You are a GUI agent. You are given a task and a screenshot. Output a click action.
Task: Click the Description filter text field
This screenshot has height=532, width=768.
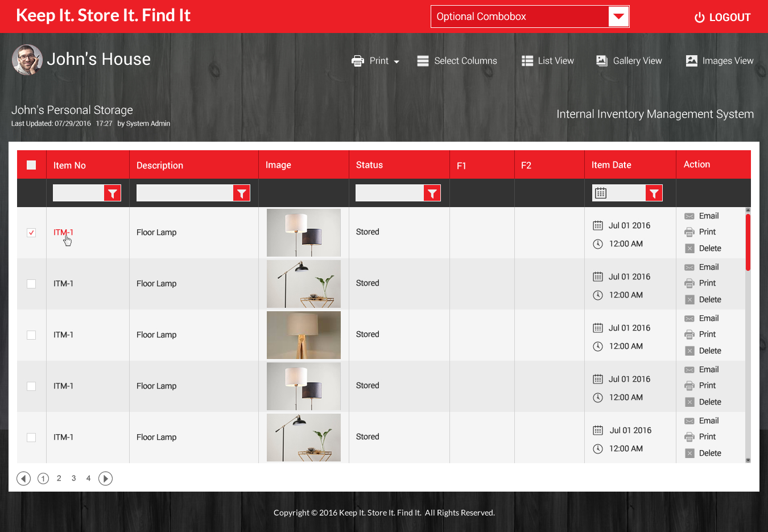[185, 193]
